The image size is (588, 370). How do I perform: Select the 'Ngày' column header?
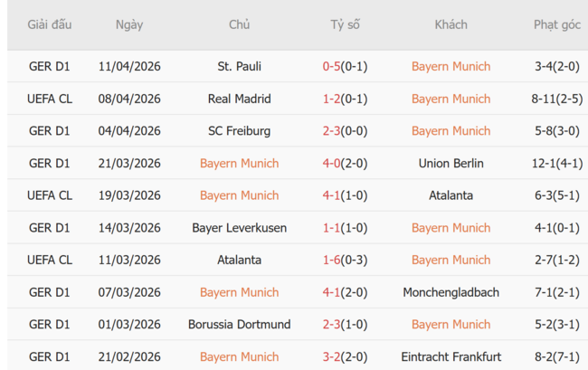[x=129, y=24]
